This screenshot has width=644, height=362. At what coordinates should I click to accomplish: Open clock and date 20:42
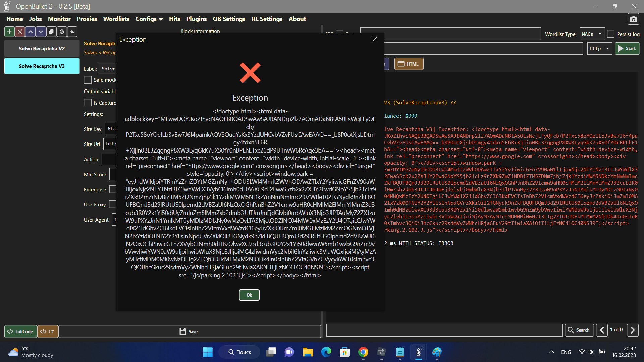pyautogui.click(x=624, y=352)
